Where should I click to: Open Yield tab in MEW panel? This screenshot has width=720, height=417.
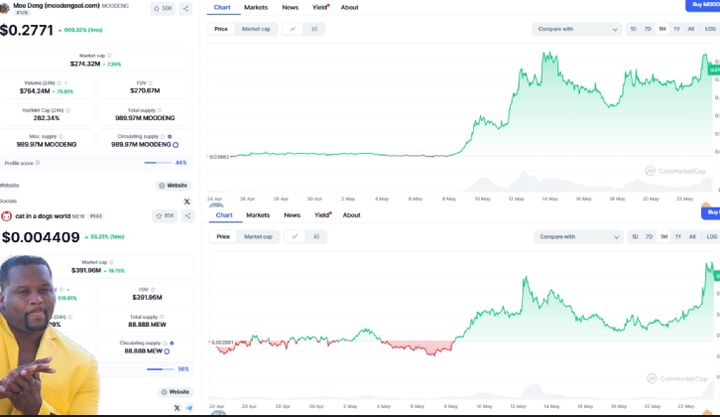point(322,215)
